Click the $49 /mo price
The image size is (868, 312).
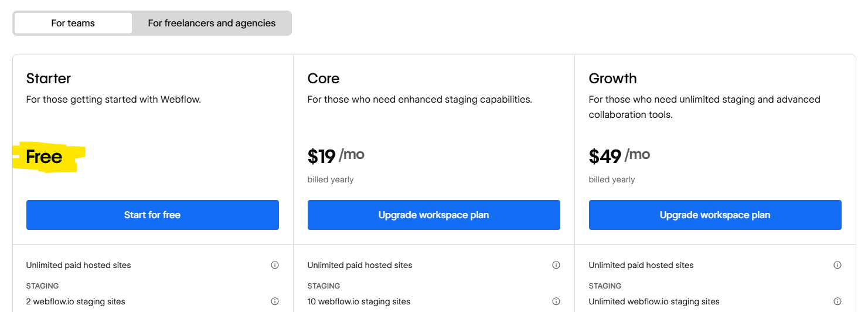619,156
